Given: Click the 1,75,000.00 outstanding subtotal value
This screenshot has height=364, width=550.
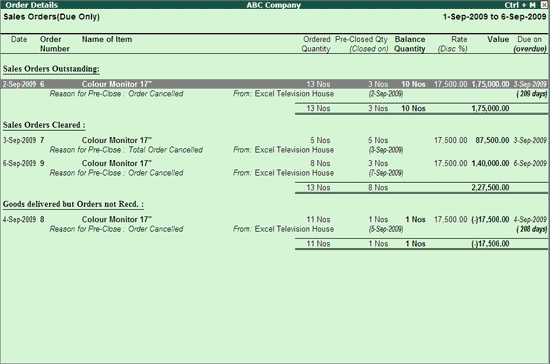Looking at the screenshot, I should click(490, 108).
